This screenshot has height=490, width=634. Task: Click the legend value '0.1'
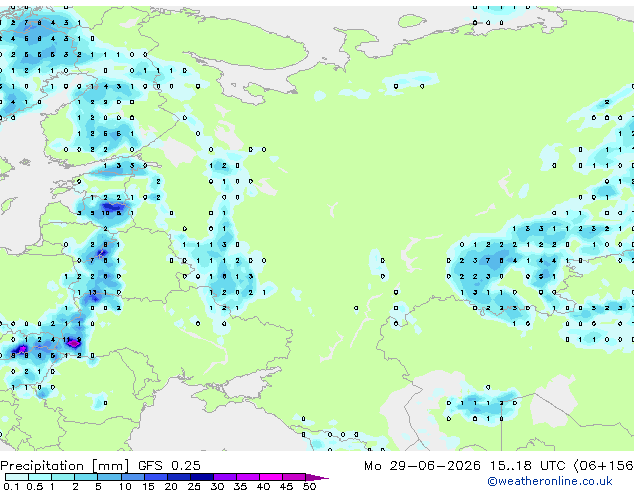(x=11, y=486)
